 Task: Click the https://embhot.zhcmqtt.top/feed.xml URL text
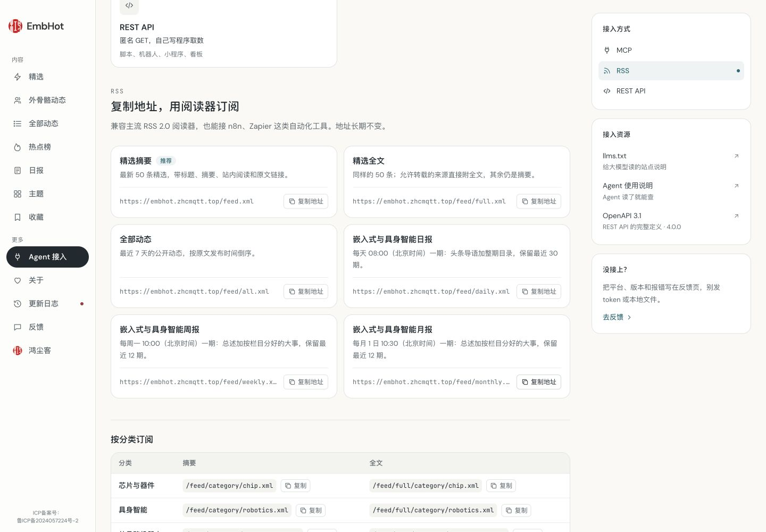pos(187,202)
